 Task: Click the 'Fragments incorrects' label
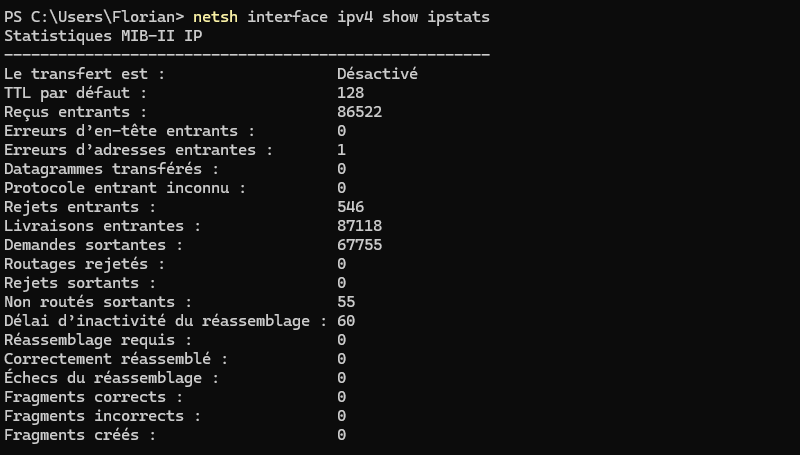coord(103,416)
